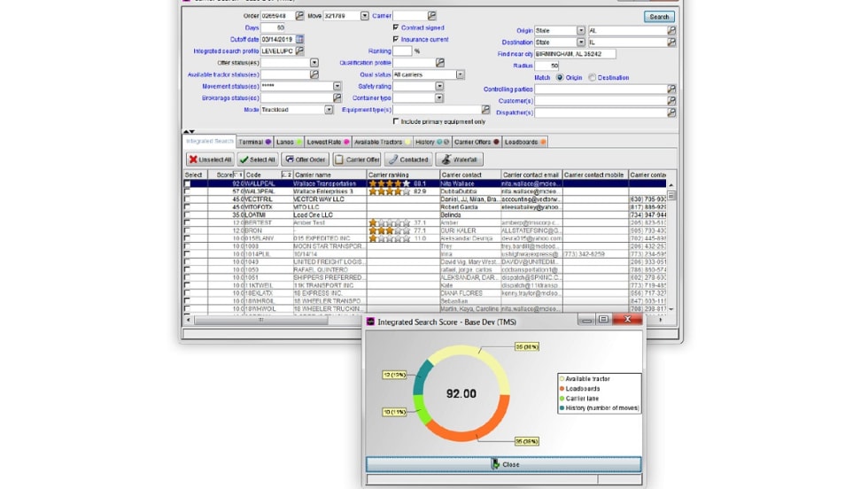868x489 pixels.
Task: Open the Customer(s) lookup icon
Action: [671, 101]
